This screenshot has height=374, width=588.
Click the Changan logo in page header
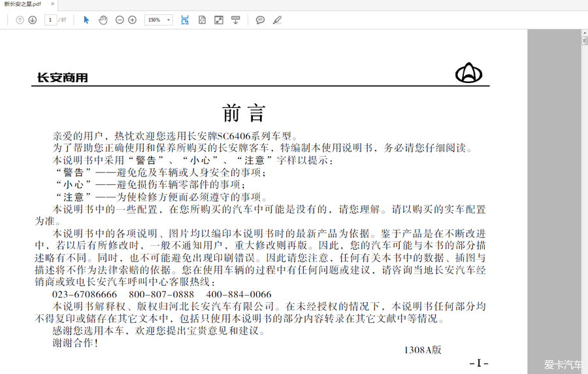coord(468,73)
